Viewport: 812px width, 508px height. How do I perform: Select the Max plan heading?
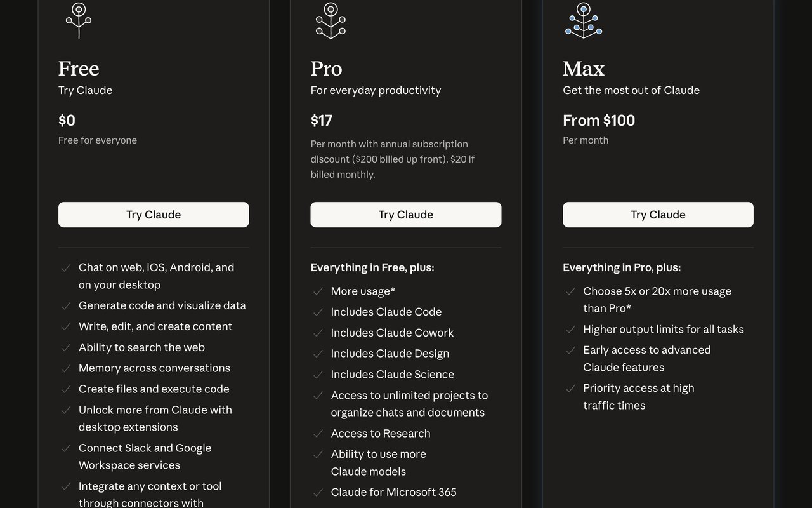(x=584, y=68)
